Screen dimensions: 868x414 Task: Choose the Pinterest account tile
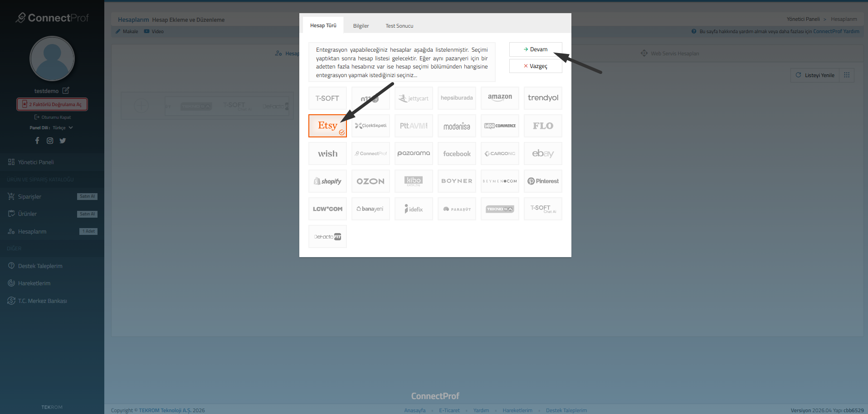point(543,181)
